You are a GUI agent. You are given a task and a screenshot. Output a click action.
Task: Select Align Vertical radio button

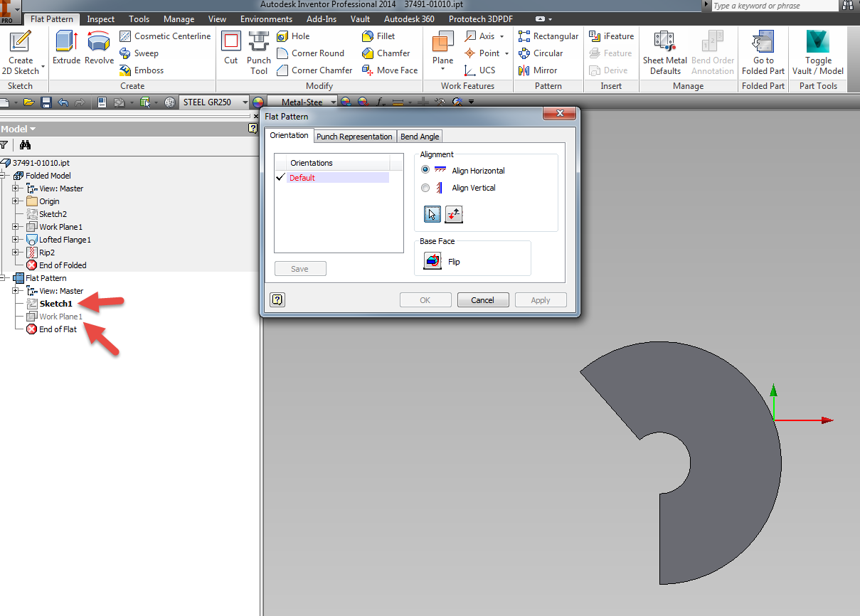click(425, 188)
